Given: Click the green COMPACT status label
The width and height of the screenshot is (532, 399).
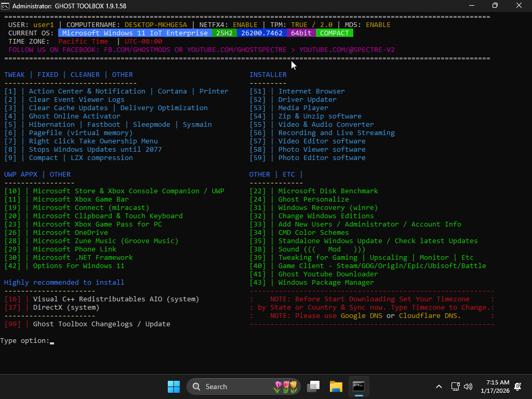Looking at the screenshot, I should coord(334,33).
